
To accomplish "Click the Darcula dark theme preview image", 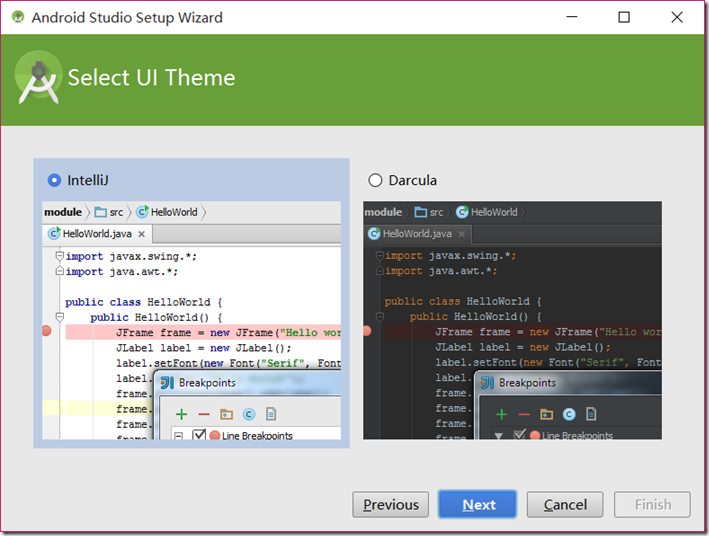I will (512, 320).
